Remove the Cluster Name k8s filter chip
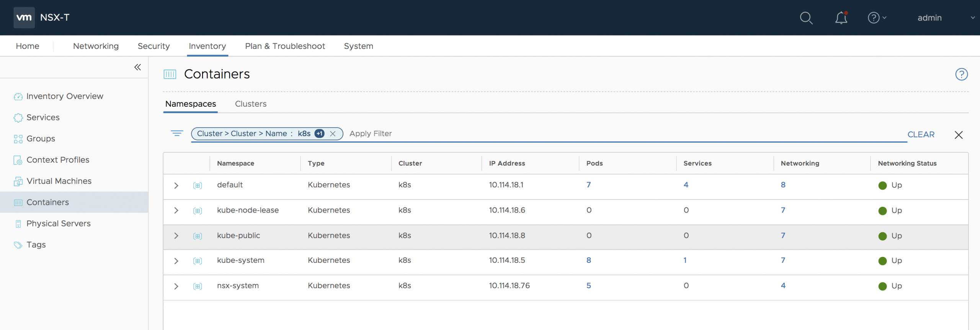The image size is (980, 330). point(333,134)
